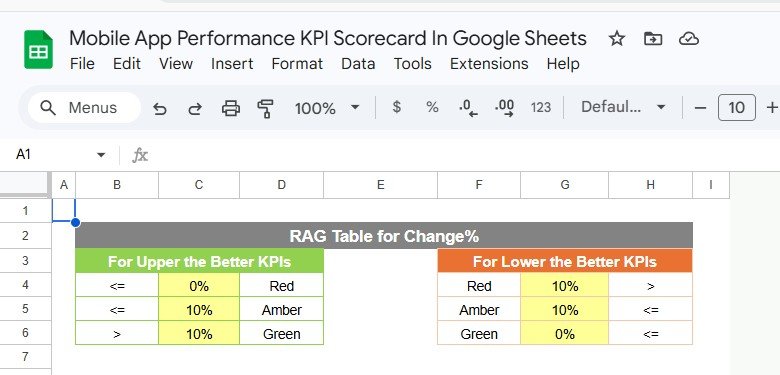Search the Menus box
This screenshot has height=375, width=780.
[x=84, y=107]
